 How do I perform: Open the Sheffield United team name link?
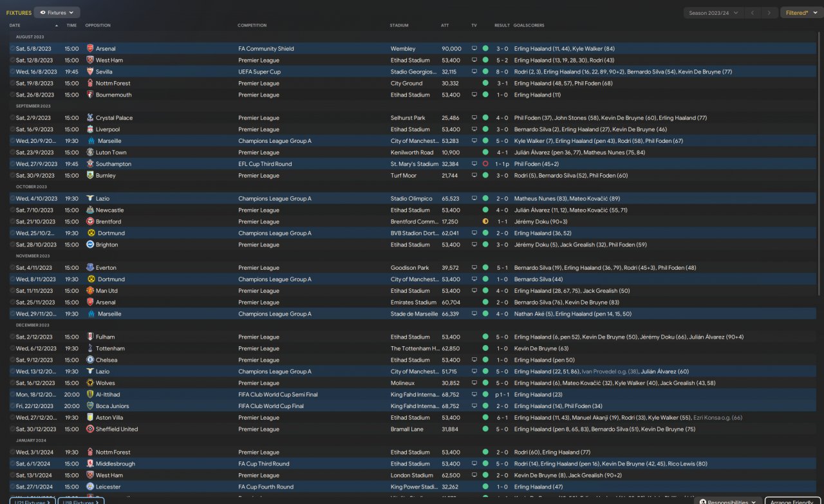click(117, 429)
